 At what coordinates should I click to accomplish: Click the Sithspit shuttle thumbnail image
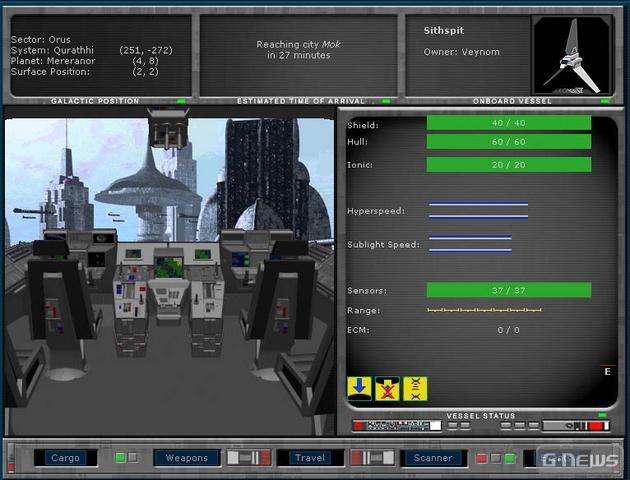point(572,55)
